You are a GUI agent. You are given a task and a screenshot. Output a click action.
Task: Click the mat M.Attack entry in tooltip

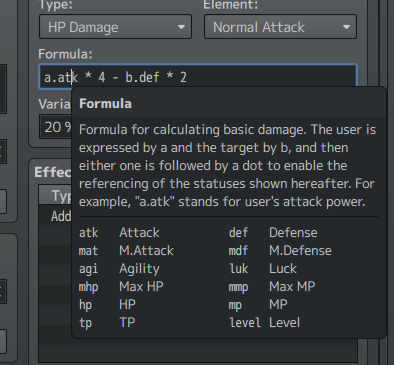(126, 250)
